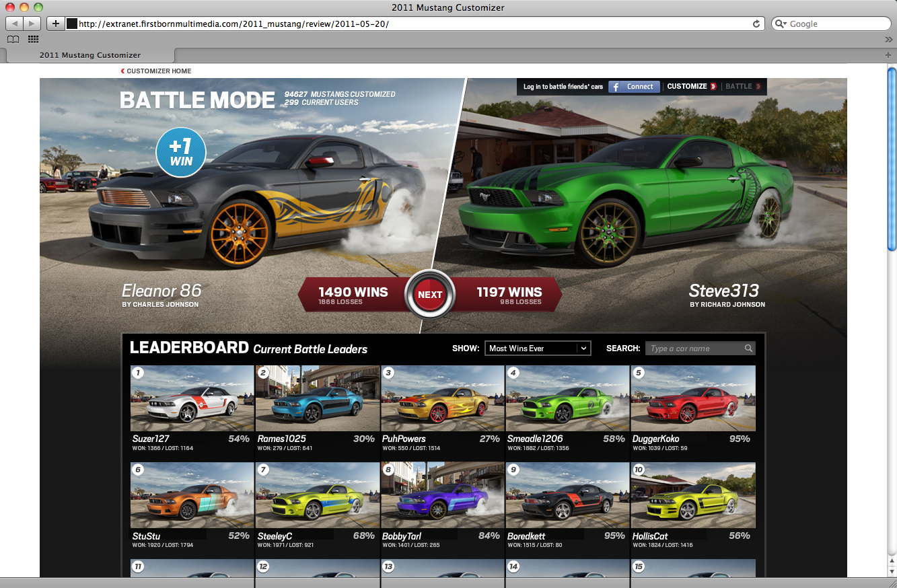Screen dimensions: 897x588
Task: Select the Suzer127 leaderboard car thumbnail
Action: 192,398
